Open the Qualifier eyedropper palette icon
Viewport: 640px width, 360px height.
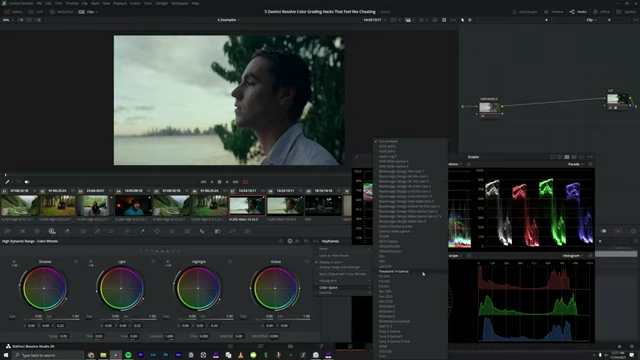(x=142, y=231)
